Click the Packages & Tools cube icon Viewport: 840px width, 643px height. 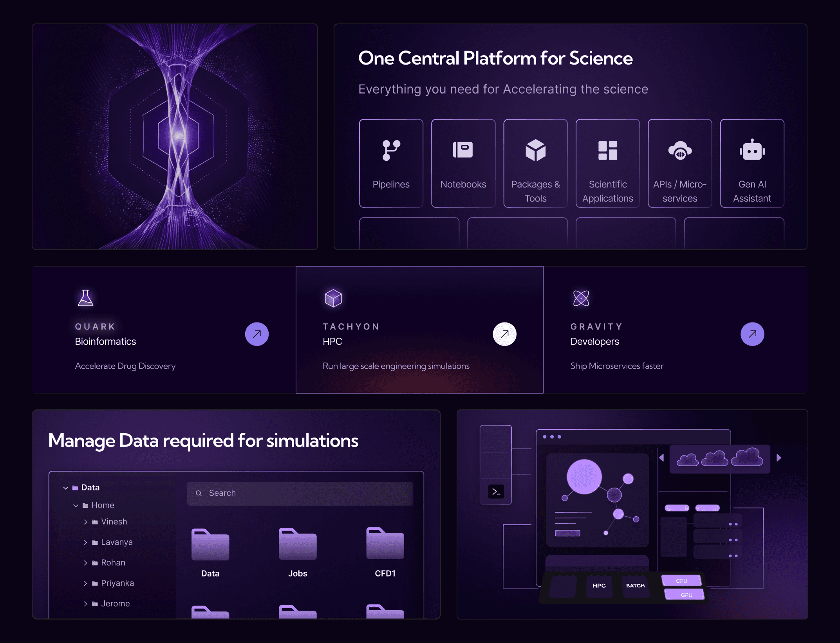coord(535,150)
